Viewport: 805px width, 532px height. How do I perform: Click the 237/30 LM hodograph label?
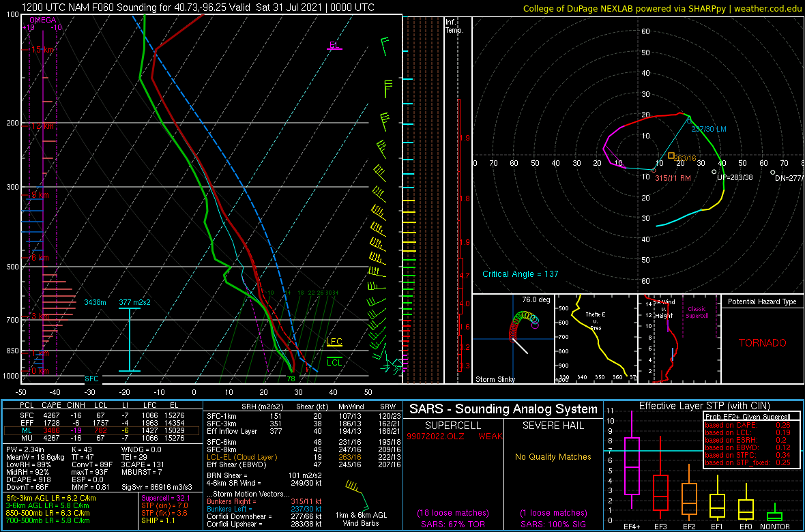point(709,129)
